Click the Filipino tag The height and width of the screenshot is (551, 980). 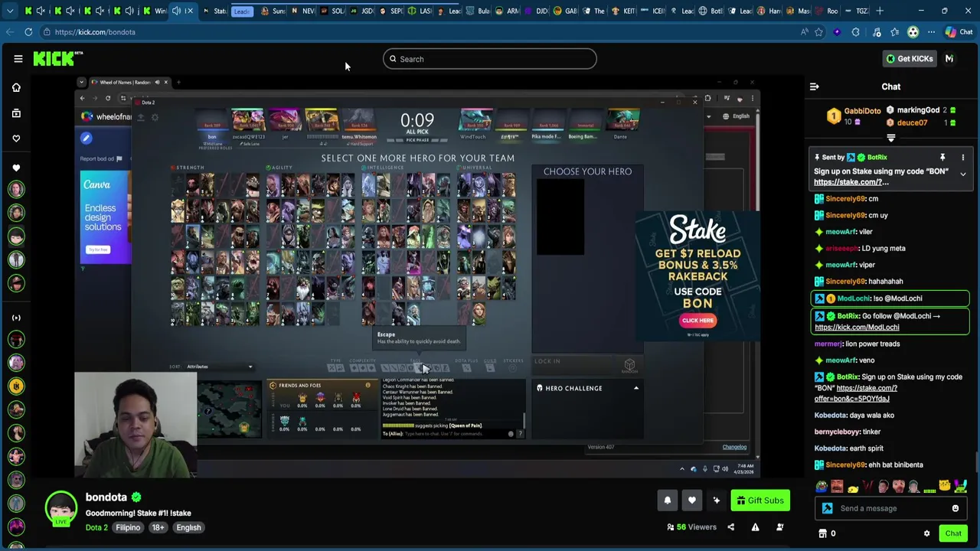click(128, 527)
